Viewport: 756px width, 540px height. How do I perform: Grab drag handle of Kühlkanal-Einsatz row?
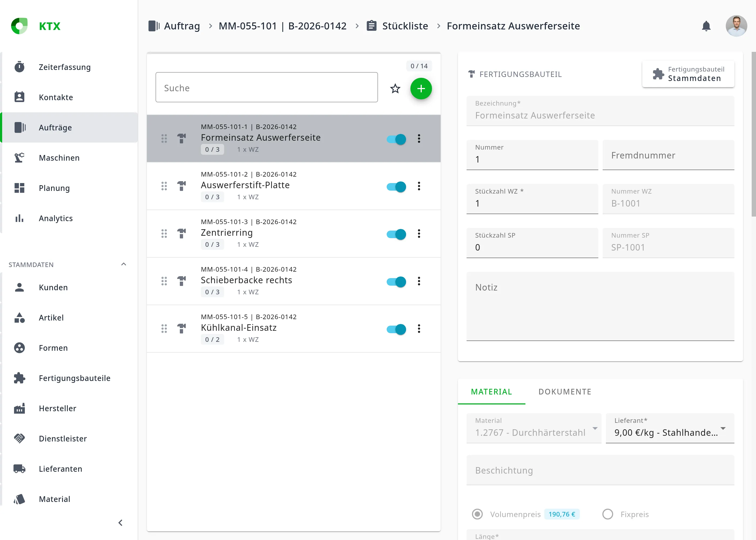(x=164, y=329)
